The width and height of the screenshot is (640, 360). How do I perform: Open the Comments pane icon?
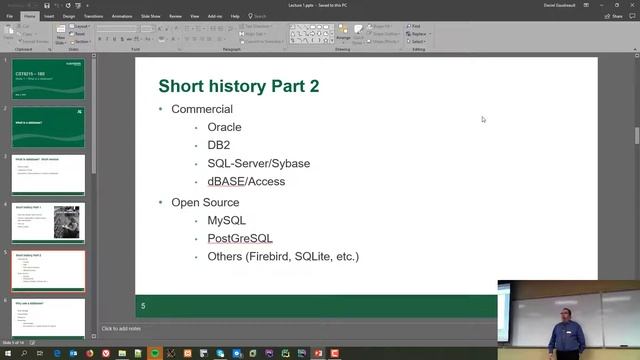point(632,16)
